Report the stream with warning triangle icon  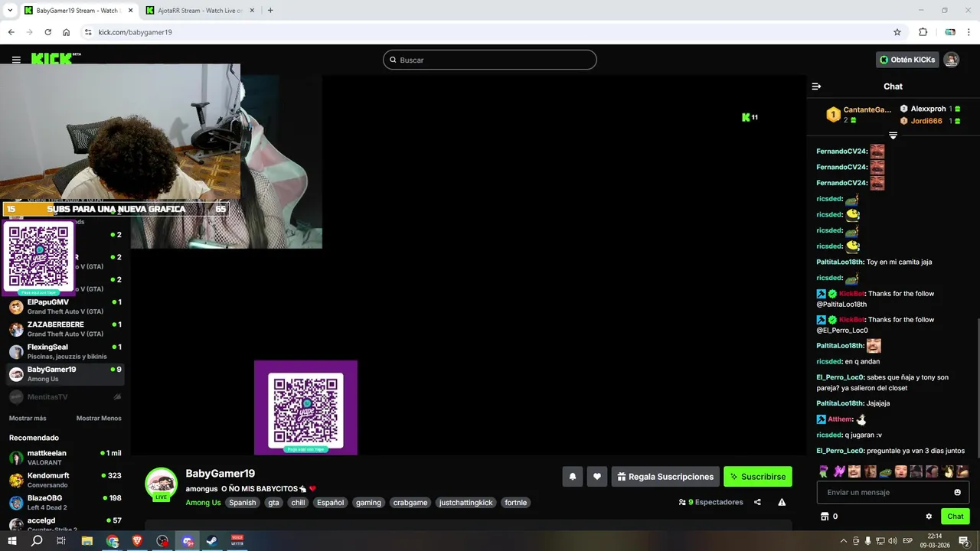click(x=782, y=502)
